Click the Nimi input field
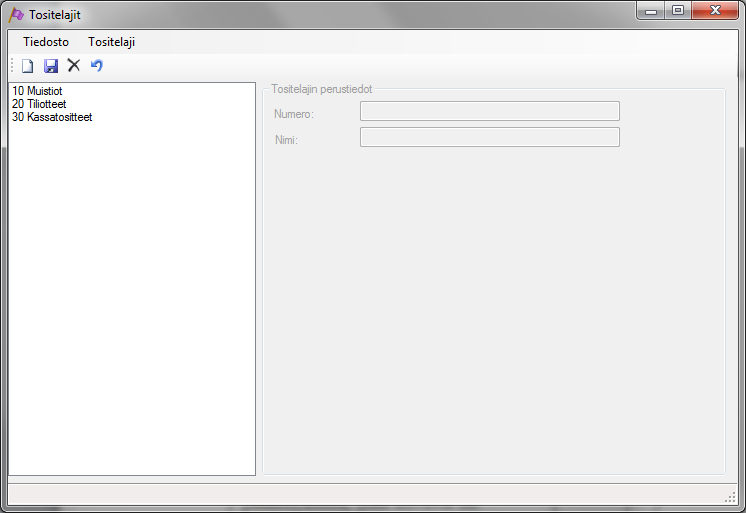The image size is (746, 513). click(490, 137)
